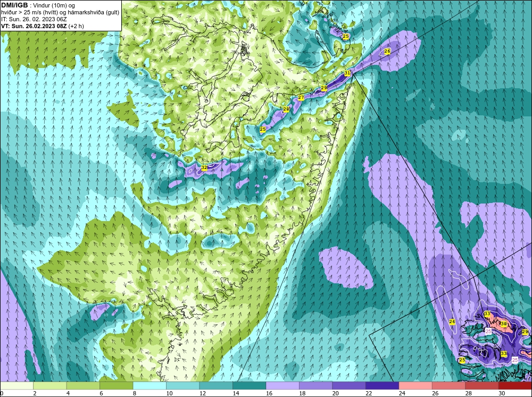Click the legend scale value 2
The image size is (532, 397).
[x=35, y=393]
